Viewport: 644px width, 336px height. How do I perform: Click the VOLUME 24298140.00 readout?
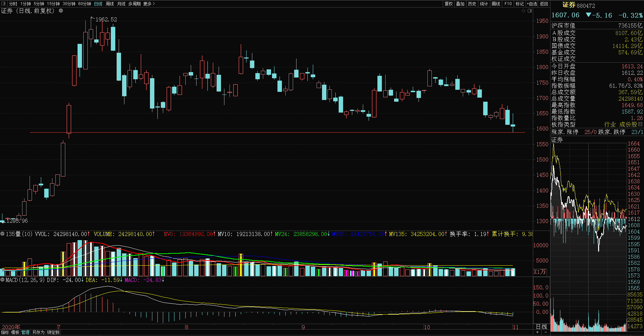tap(124, 234)
